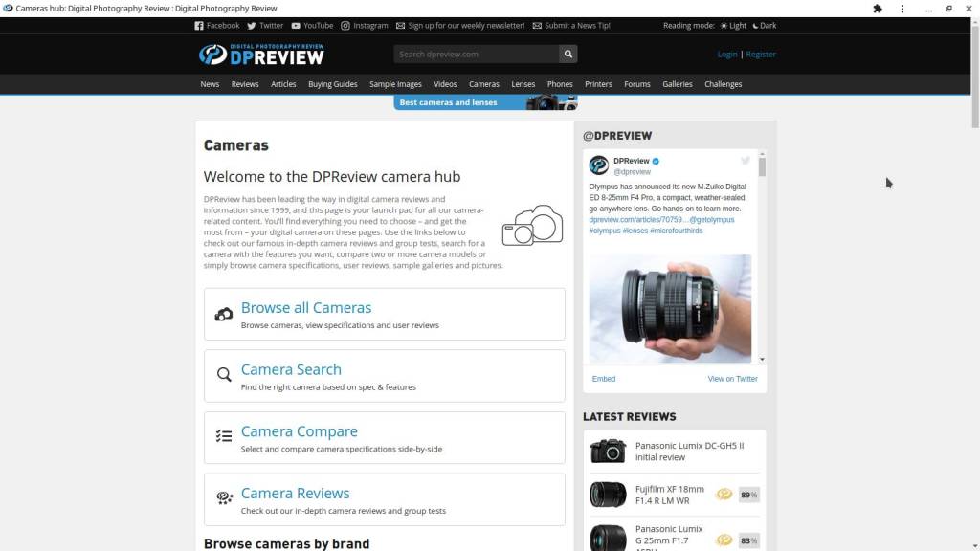
Task: Open the Galleries menu item
Action: pyautogui.click(x=678, y=84)
